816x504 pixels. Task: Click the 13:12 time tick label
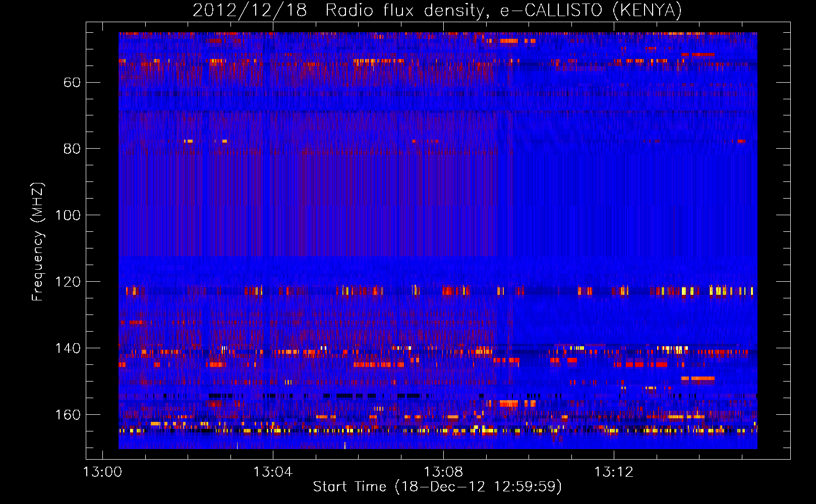point(614,472)
